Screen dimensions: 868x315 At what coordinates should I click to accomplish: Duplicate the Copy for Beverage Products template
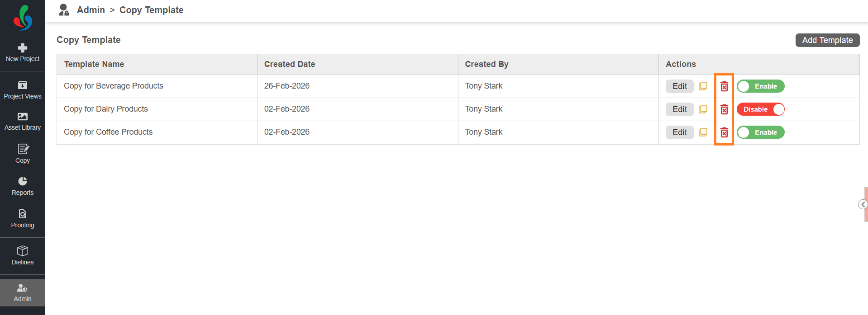[703, 86]
